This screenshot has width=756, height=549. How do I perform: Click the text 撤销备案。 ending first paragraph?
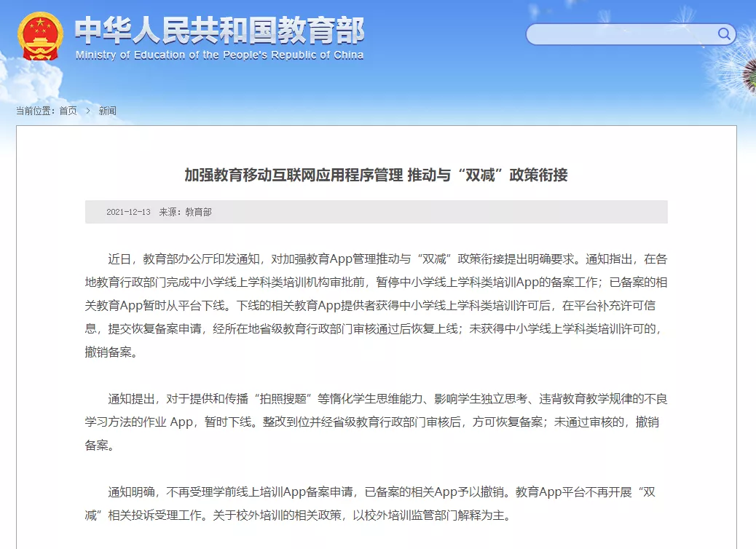[x=111, y=352]
